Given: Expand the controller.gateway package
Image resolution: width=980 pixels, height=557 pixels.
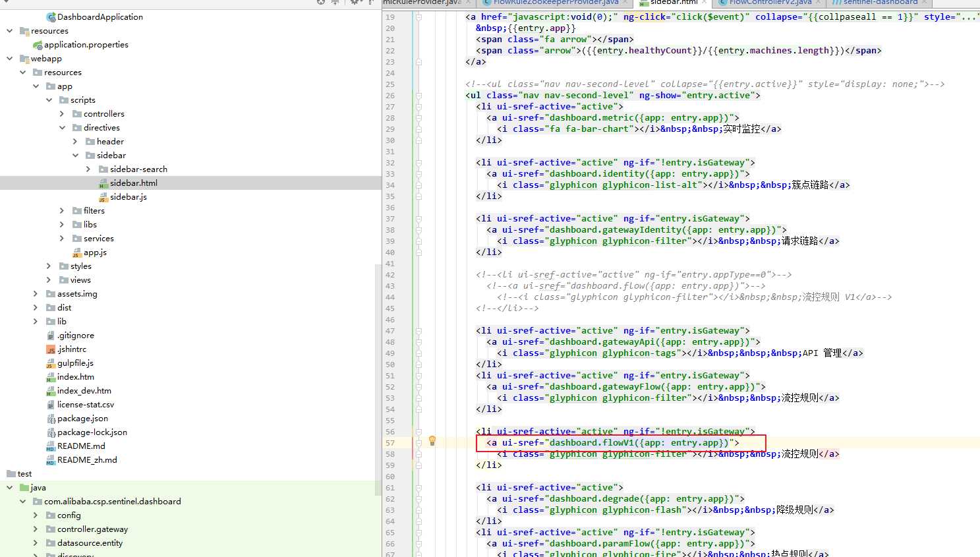Looking at the screenshot, I should pos(36,529).
